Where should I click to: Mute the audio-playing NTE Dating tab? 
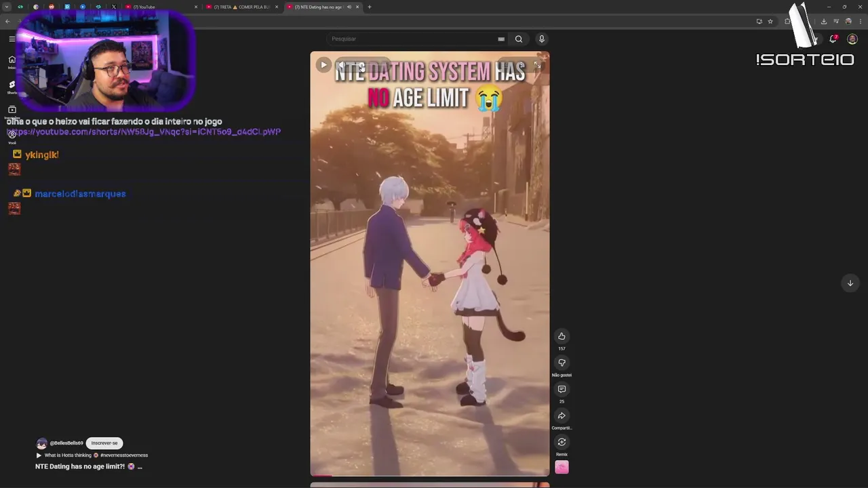pyautogui.click(x=349, y=7)
